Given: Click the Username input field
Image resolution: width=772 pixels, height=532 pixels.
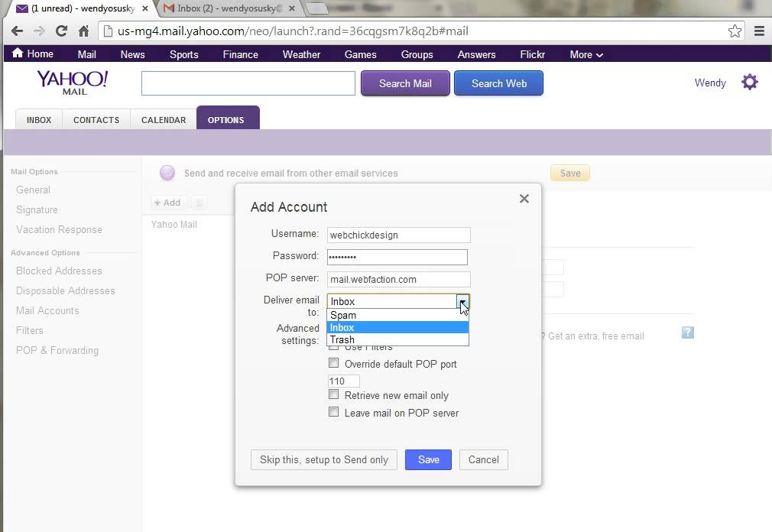Looking at the screenshot, I should click(x=397, y=235).
